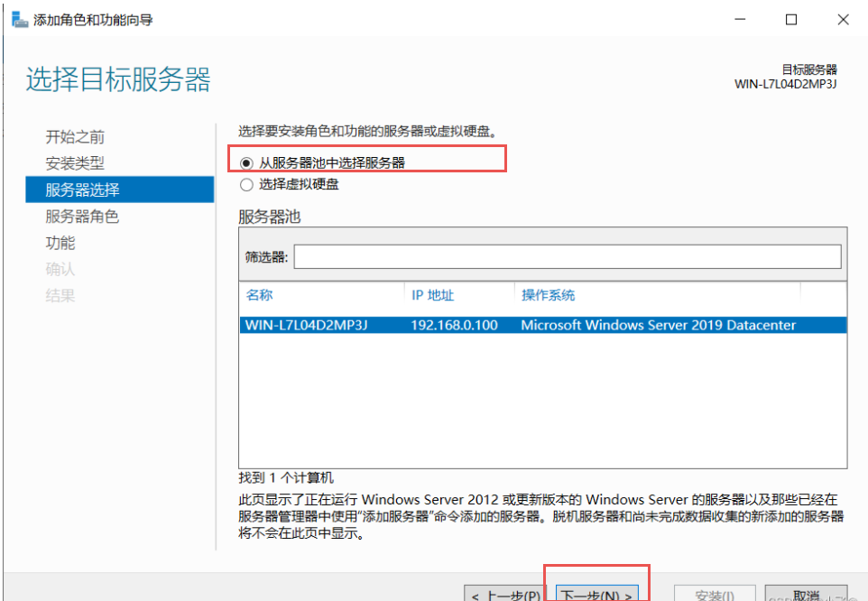Image resolution: width=868 pixels, height=601 pixels.
Task: Click the Microsoft Windows Server 2019 Datacenter cell
Action: [x=658, y=325]
